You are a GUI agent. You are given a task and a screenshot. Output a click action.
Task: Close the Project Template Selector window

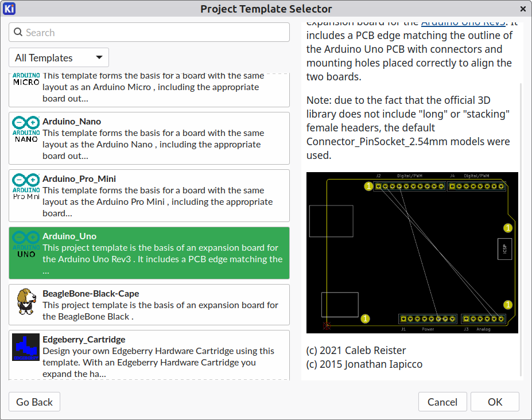pos(523,9)
